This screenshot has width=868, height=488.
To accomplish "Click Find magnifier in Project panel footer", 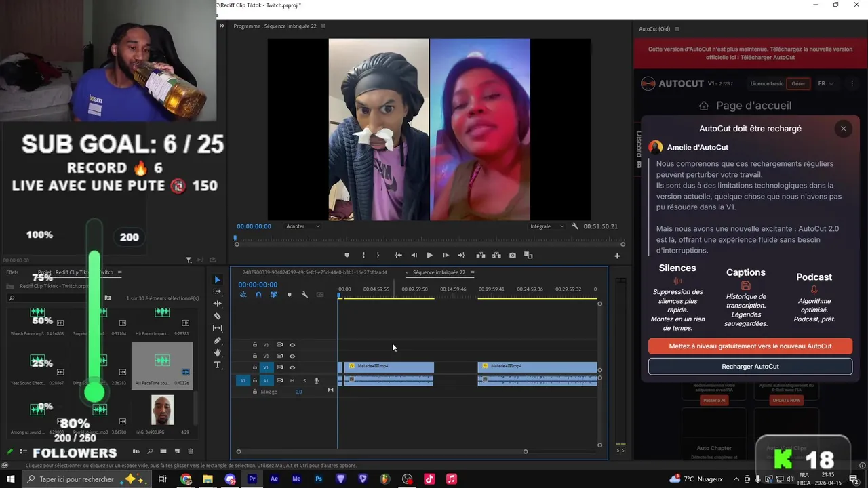I will (150, 451).
